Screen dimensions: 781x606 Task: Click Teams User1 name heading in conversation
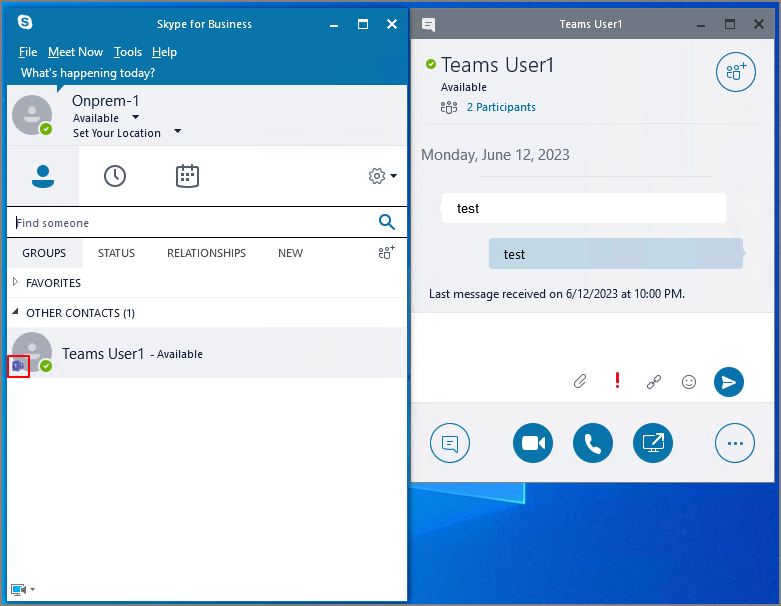[x=497, y=65]
